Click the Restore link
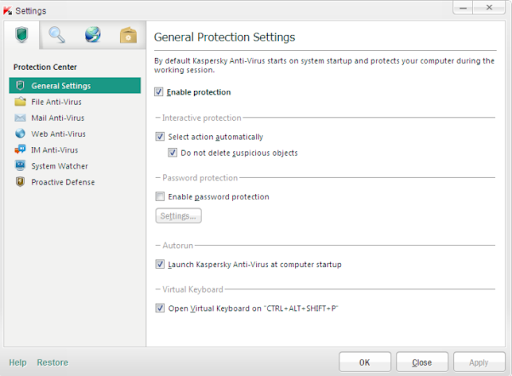Image resolution: width=512 pixels, height=376 pixels. pos(52,362)
